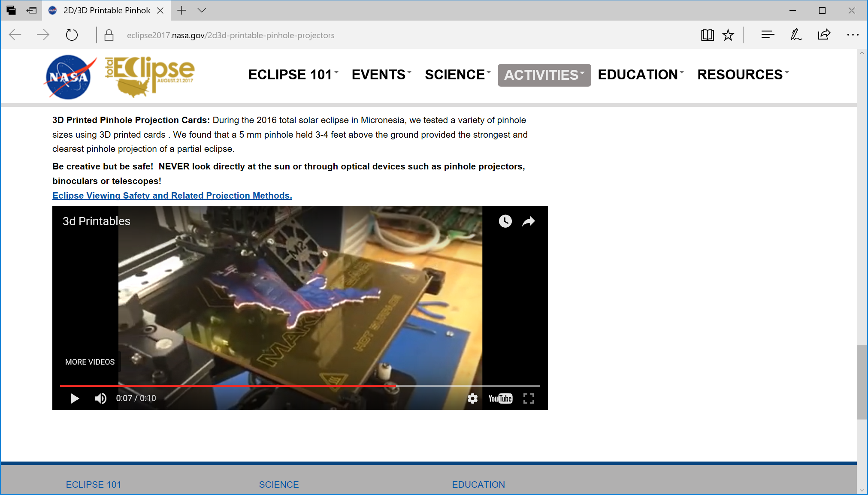The width and height of the screenshot is (868, 495).
Task: Expand the ECLIPSE 101 dropdown menu
Action: 293,75
